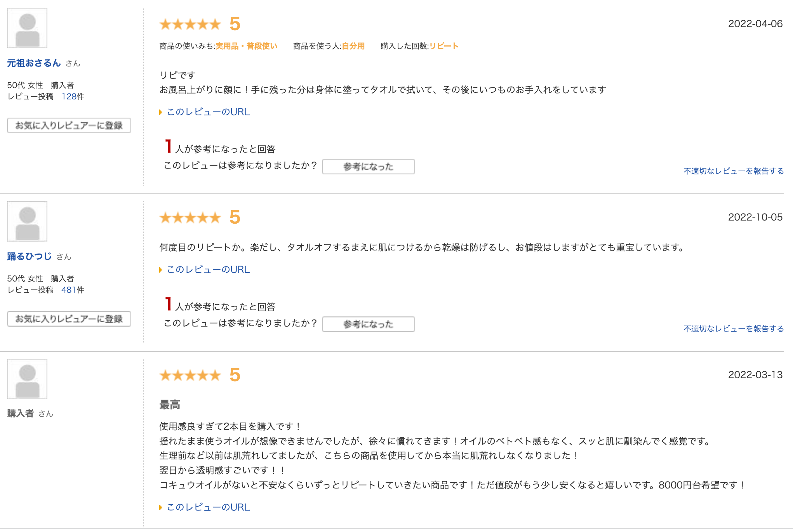Open リピート purchase count filter
The width and height of the screenshot is (793, 532).
[x=444, y=46]
